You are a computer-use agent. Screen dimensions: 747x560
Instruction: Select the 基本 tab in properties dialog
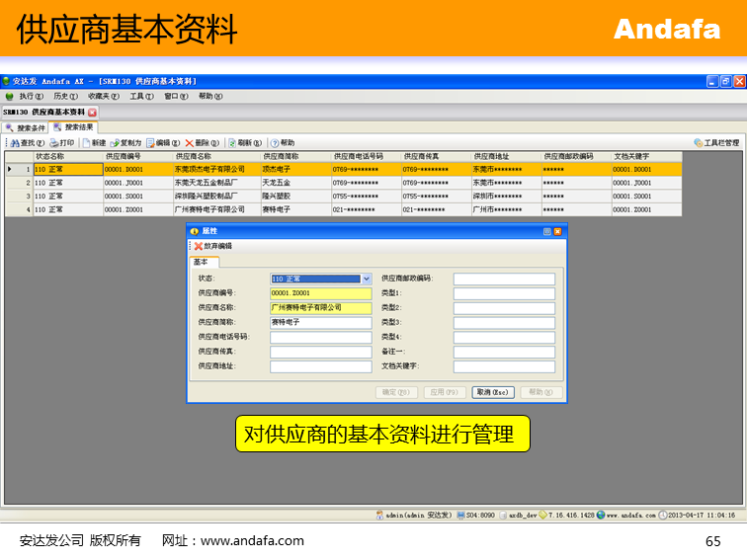(202, 262)
